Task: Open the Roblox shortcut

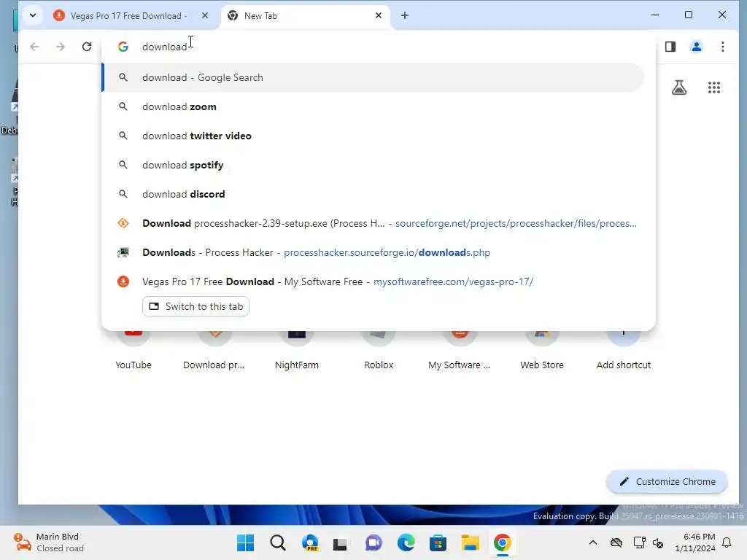Action: 379,350
